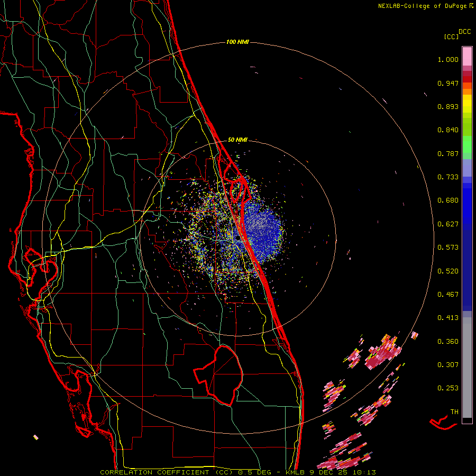This screenshot has width=476, height=476.
Task: Click the 1.000 scale value
Action: 448,59
